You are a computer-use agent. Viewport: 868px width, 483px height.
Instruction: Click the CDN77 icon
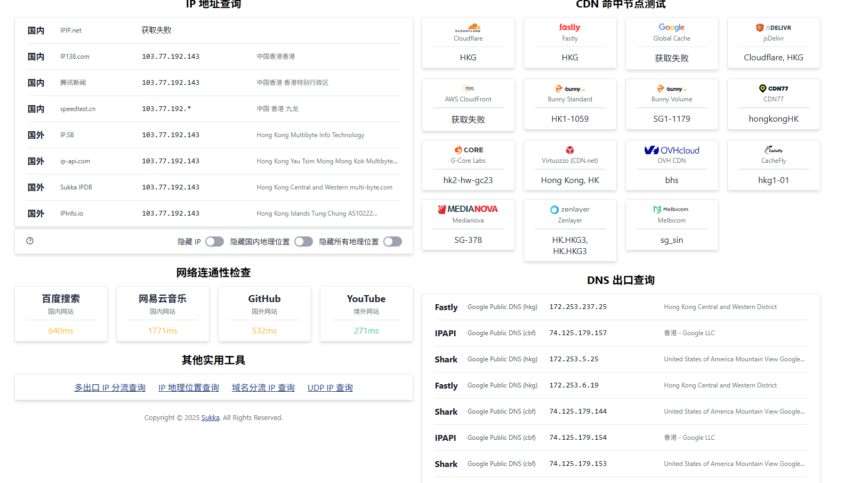pos(773,88)
